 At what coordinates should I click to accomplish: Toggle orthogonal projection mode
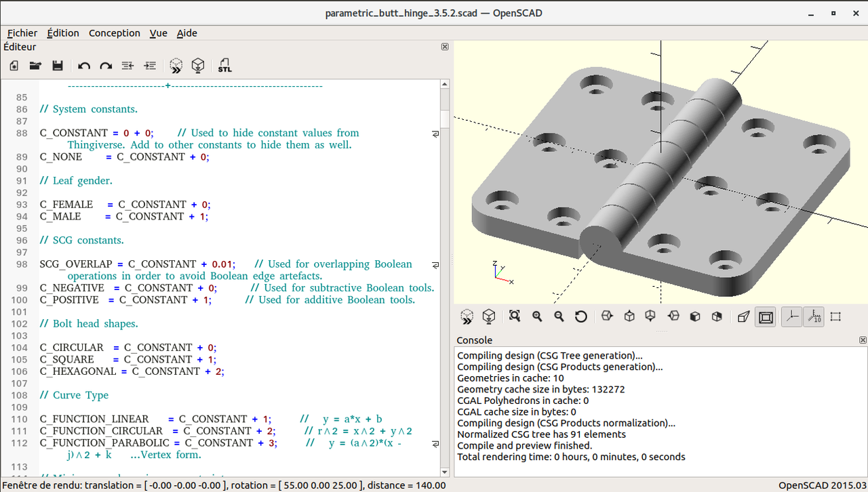coord(766,316)
